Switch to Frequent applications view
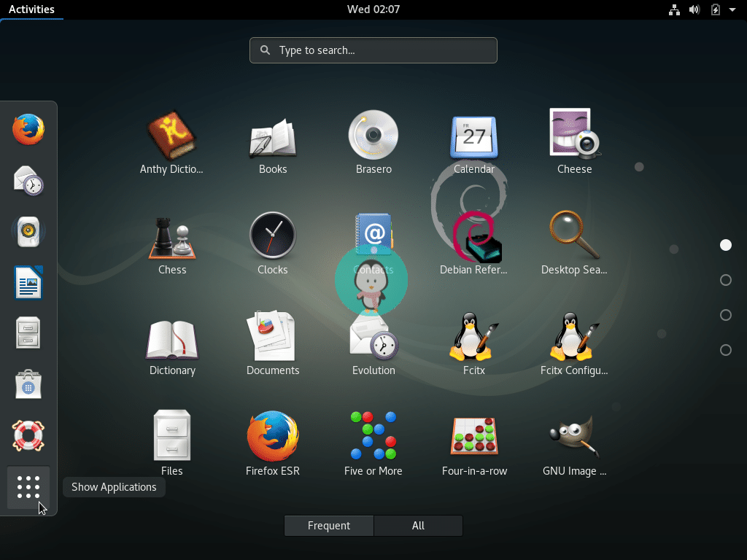Viewport: 747px width, 560px height. [328, 525]
